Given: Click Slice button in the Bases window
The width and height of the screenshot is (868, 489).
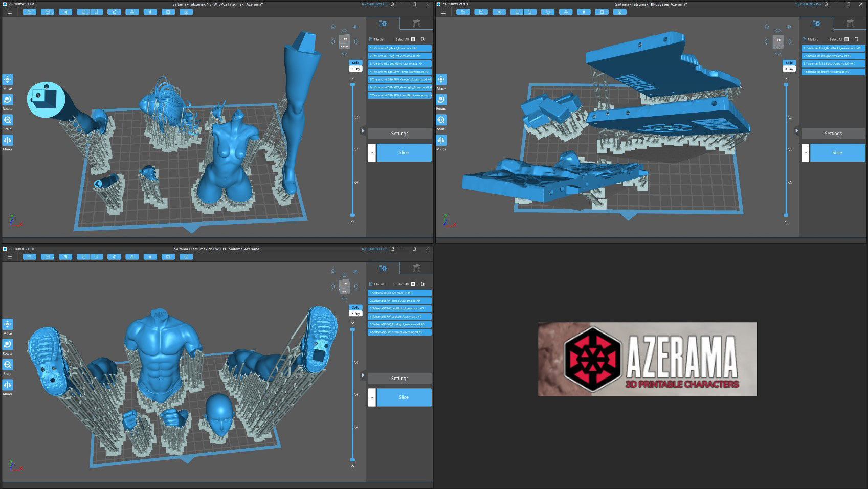Looking at the screenshot, I should click(x=837, y=152).
